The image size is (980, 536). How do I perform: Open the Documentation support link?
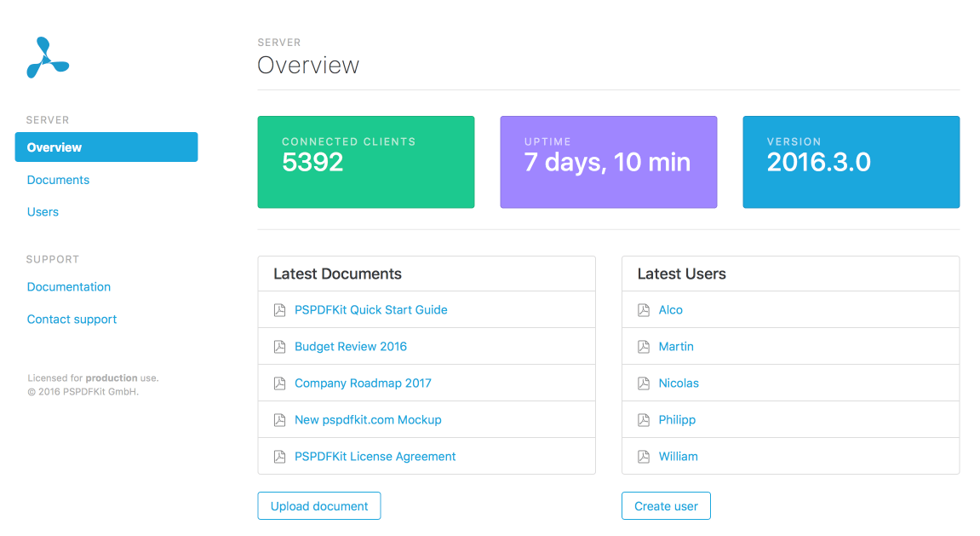[x=69, y=287]
